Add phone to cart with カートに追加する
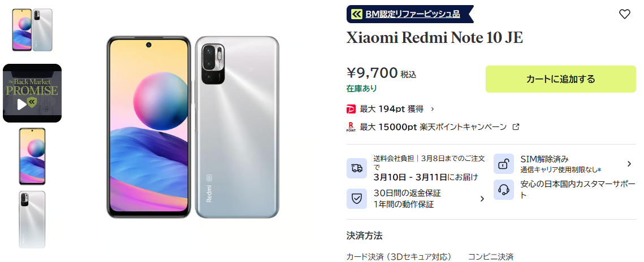The height and width of the screenshot is (262, 644). [561, 79]
